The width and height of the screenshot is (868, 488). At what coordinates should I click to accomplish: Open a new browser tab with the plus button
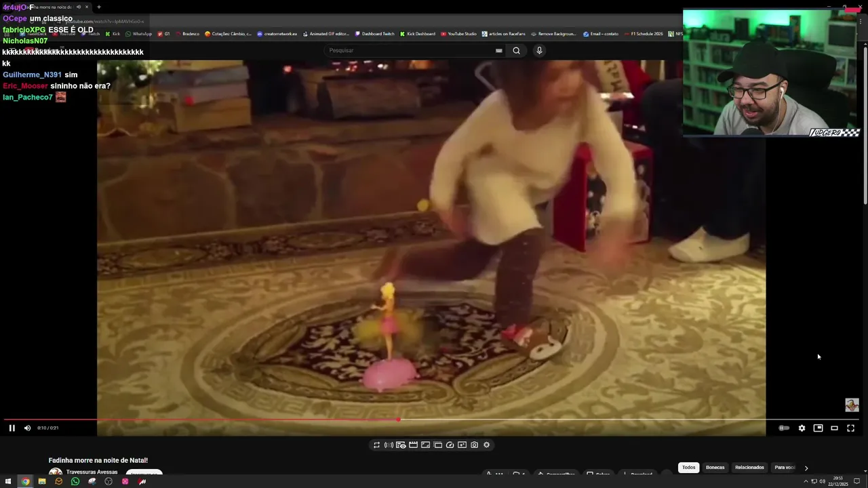(99, 7)
